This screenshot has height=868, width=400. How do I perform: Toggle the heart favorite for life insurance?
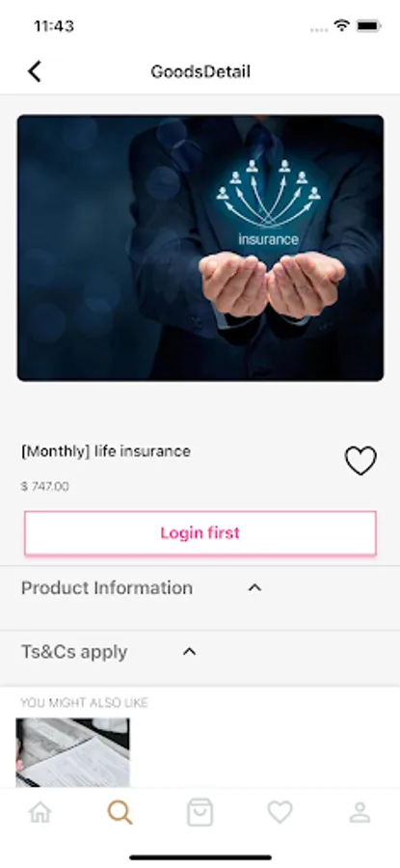click(360, 460)
